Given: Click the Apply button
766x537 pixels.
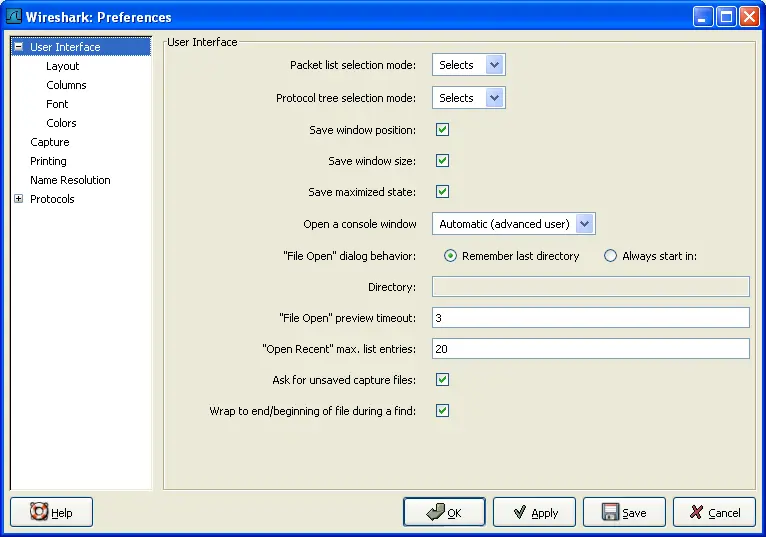Looking at the screenshot, I should coord(534,512).
